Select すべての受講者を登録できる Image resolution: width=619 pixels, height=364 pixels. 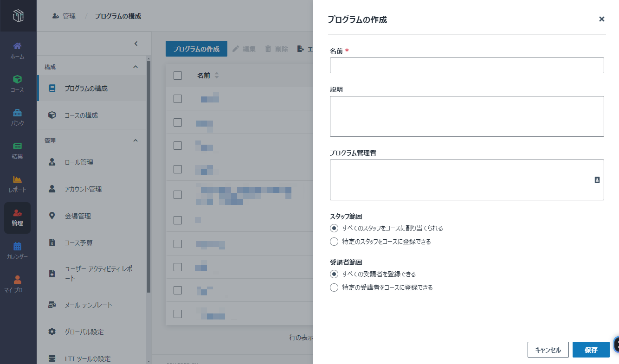334,274
